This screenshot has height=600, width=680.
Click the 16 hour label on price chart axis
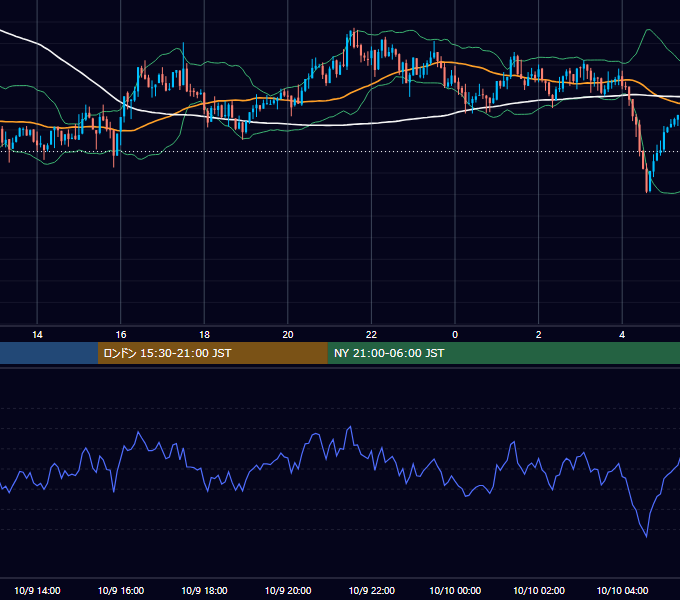tap(121, 335)
